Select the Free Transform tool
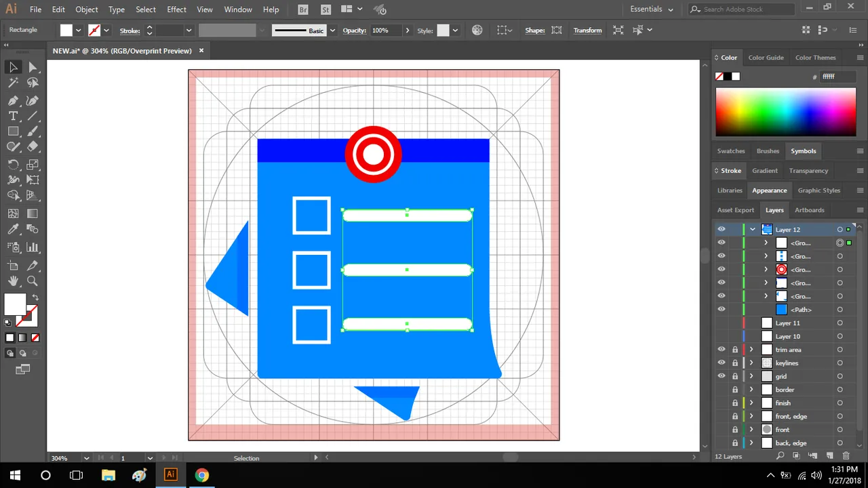868x488 pixels. point(33,180)
